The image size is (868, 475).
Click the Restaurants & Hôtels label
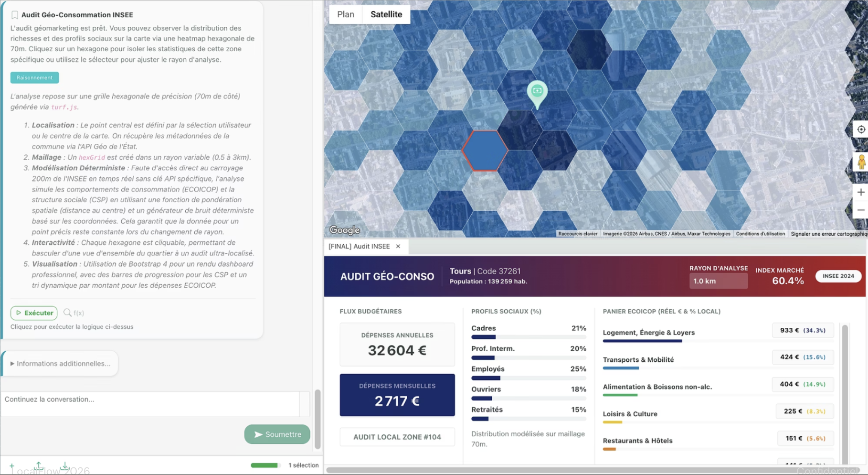coord(637,441)
